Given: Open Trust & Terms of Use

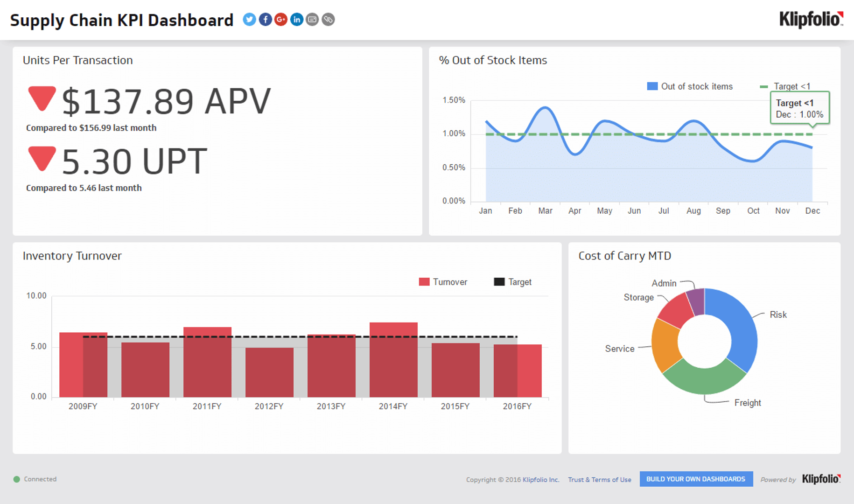Looking at the screenshot, I should click(600, 479).
